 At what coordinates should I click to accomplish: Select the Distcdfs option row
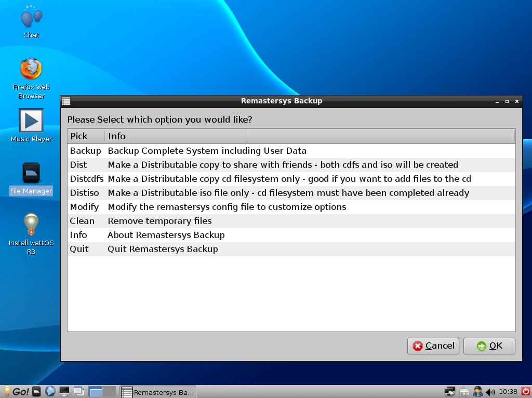[x=291, y=179]
